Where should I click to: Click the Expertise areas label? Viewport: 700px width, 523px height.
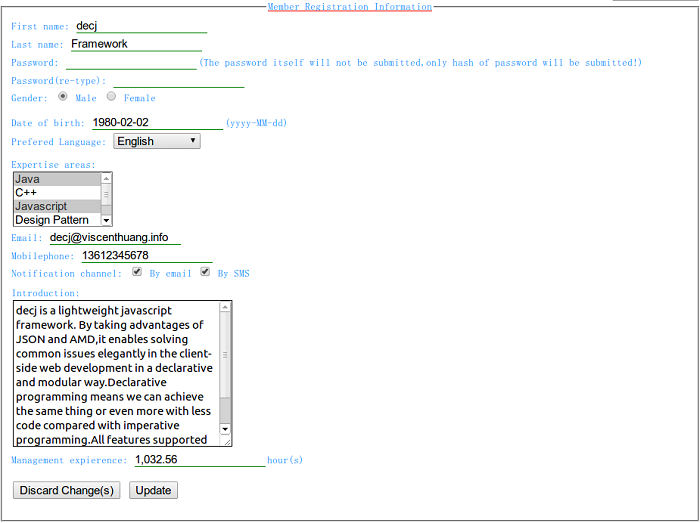[53, 165]
